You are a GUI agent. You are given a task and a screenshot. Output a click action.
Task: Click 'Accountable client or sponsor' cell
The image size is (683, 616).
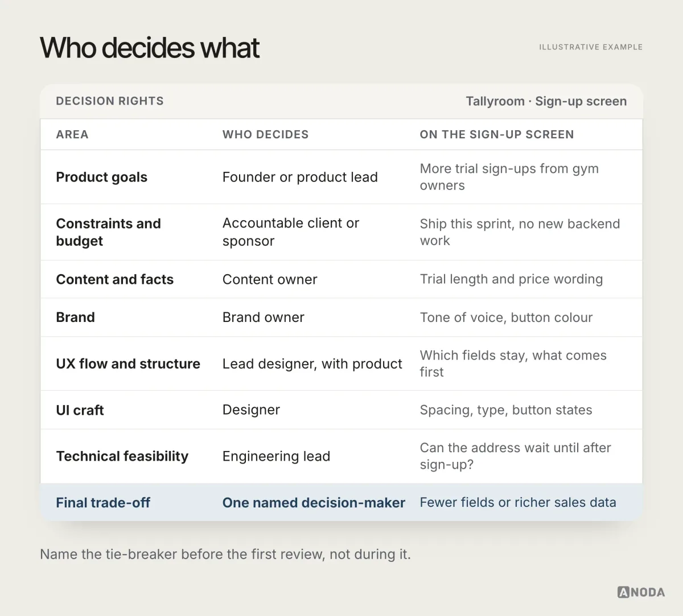tap(290, 232)
